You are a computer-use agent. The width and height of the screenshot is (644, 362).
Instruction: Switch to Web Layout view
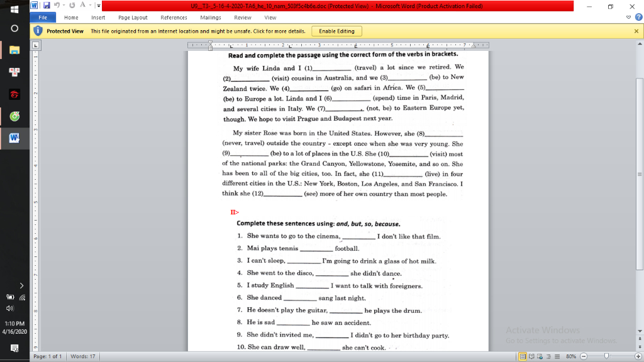(x=540, y=356)
